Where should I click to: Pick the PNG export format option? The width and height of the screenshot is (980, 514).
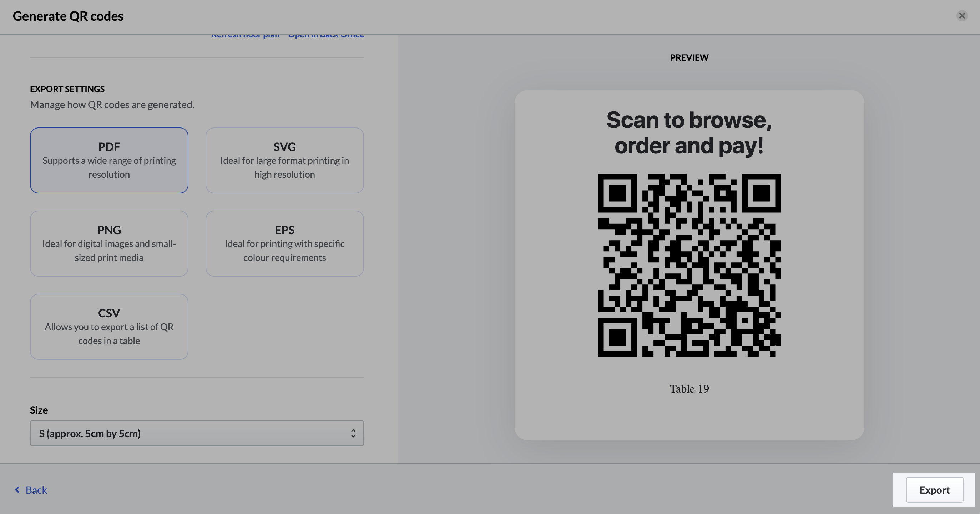click(x=109, y=243)
